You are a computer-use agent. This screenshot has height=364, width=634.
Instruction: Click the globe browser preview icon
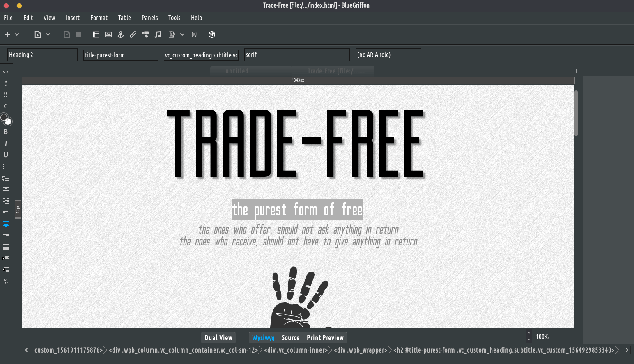212,34
